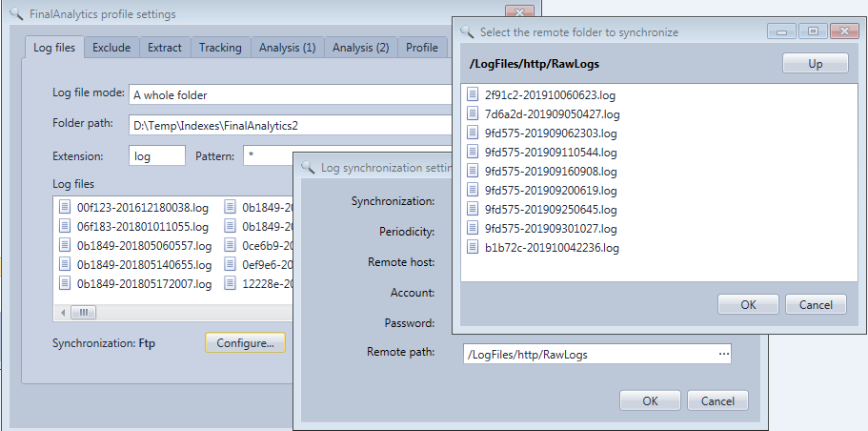Browse remote path using the ellipsis button
The width and height of the screenshot is (868, 431).
[x=723, y=354]
